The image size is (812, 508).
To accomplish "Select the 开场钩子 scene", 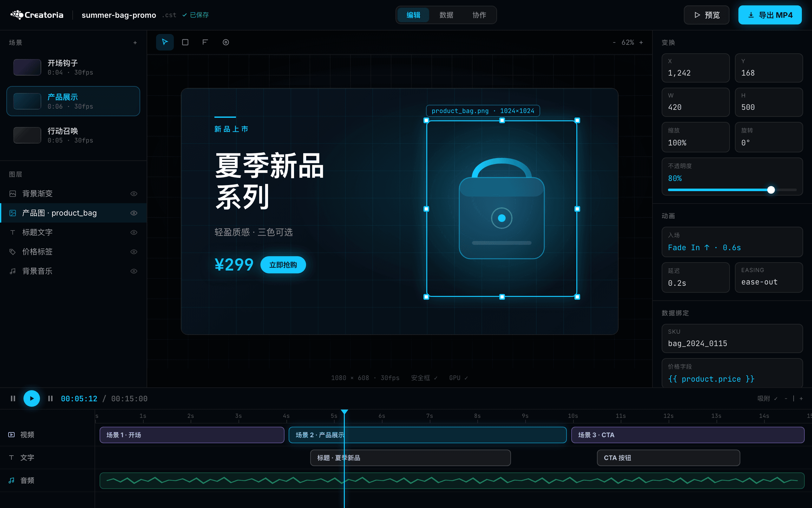I will [x=73, y=67].
